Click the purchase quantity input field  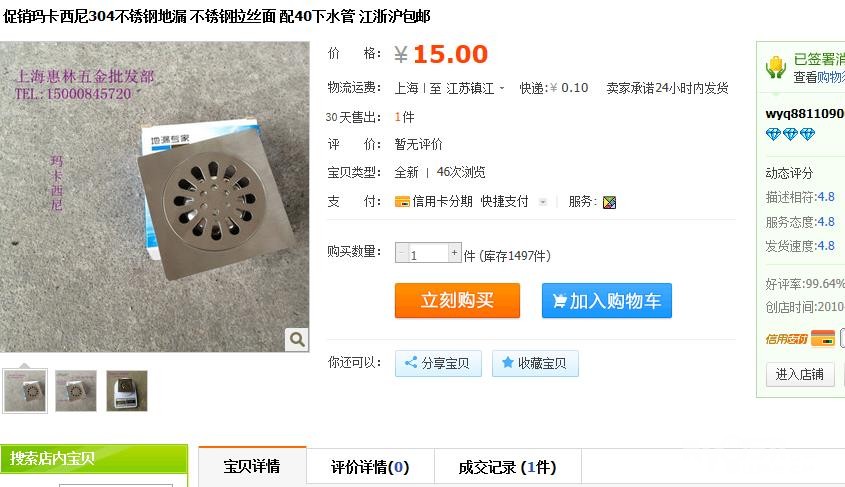pos(428,253)
